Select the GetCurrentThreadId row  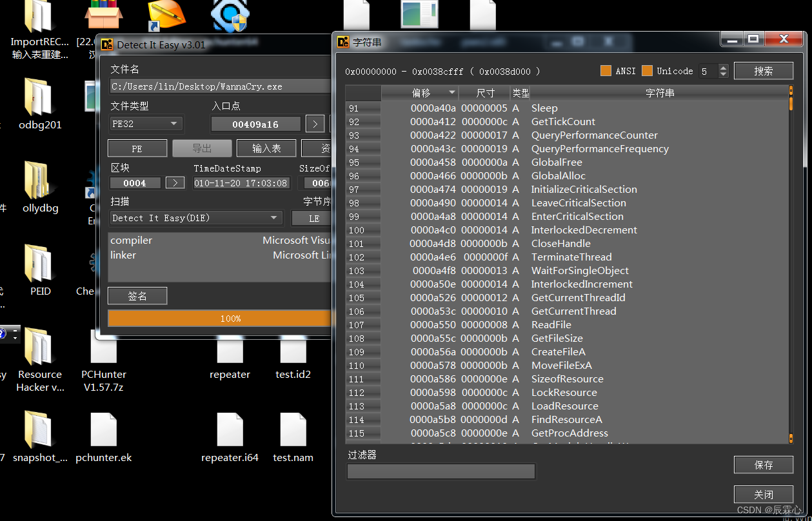pos(567,298)
